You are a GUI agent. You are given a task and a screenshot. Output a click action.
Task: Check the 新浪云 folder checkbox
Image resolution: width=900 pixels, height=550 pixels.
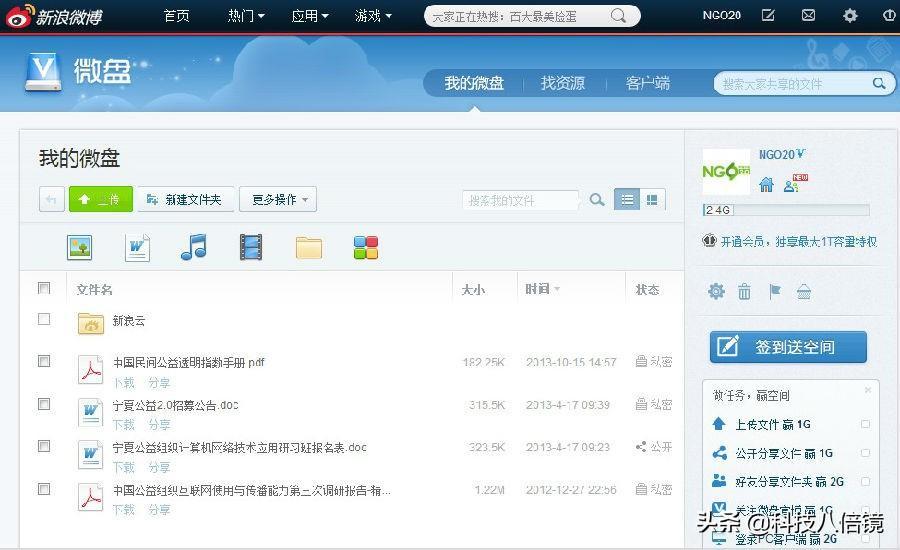pyautogui.click(x=44, y=319)
